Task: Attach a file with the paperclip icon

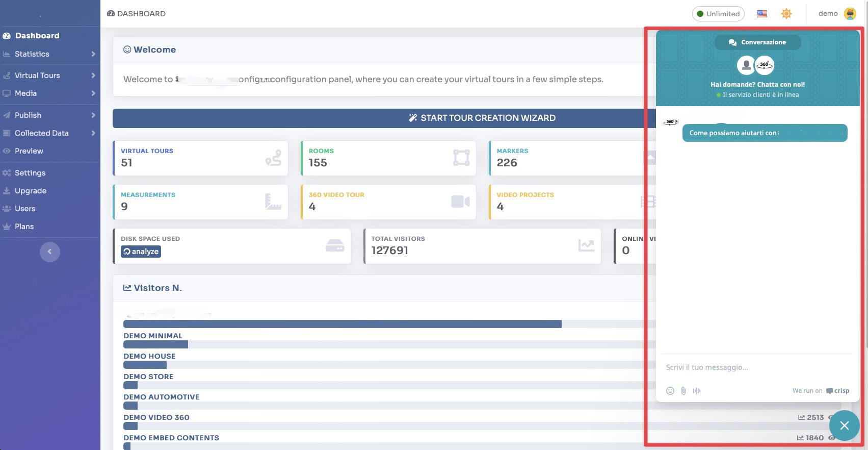Action: 683,391
